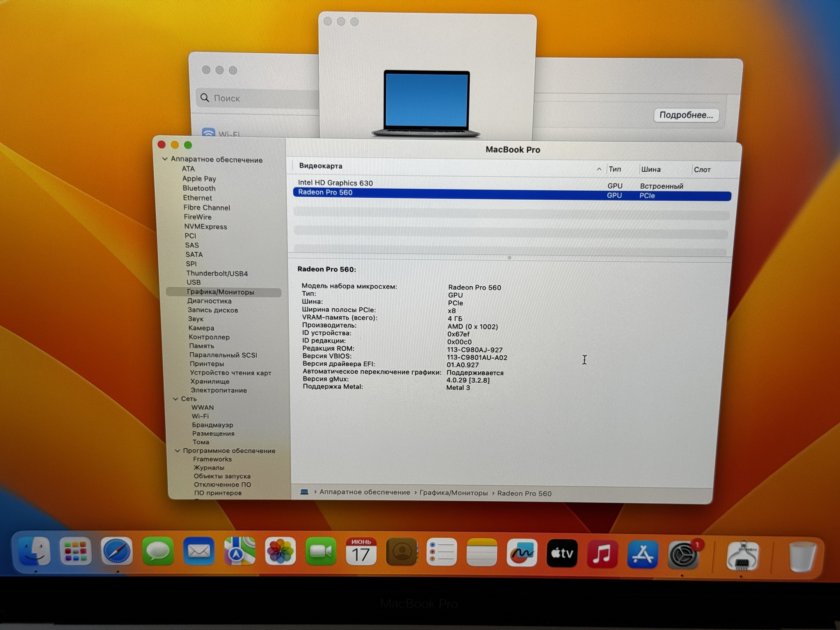Open Freeform app in the Dock
The image size is (840, 630).
coord(522,552)
